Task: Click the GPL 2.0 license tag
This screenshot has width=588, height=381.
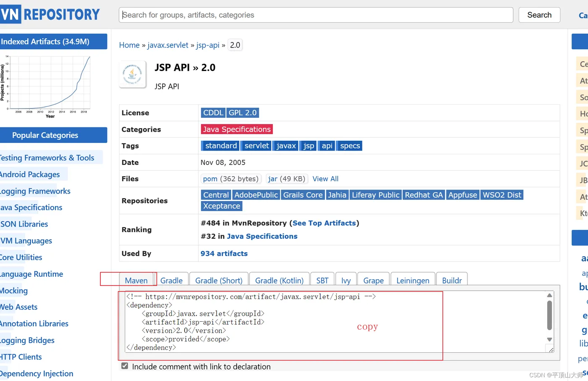Action: [x=243, y=113]
